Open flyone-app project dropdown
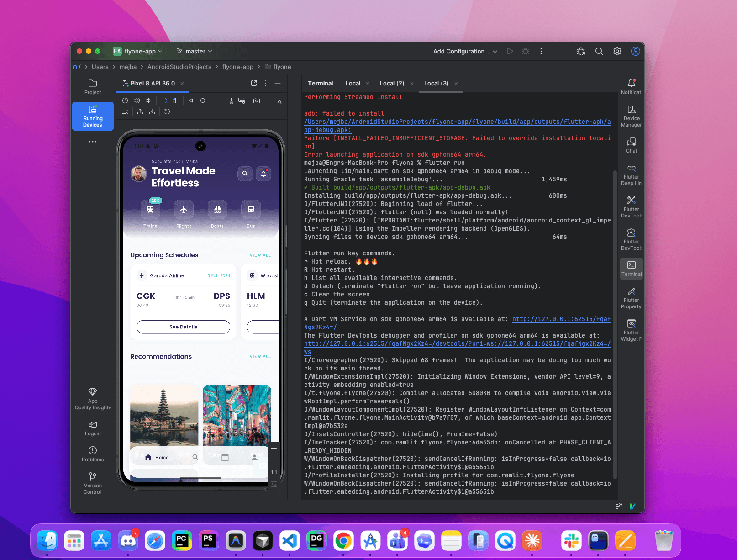This screenshot has height=560, width=737. pyautogui.click(x=138, y=51)
